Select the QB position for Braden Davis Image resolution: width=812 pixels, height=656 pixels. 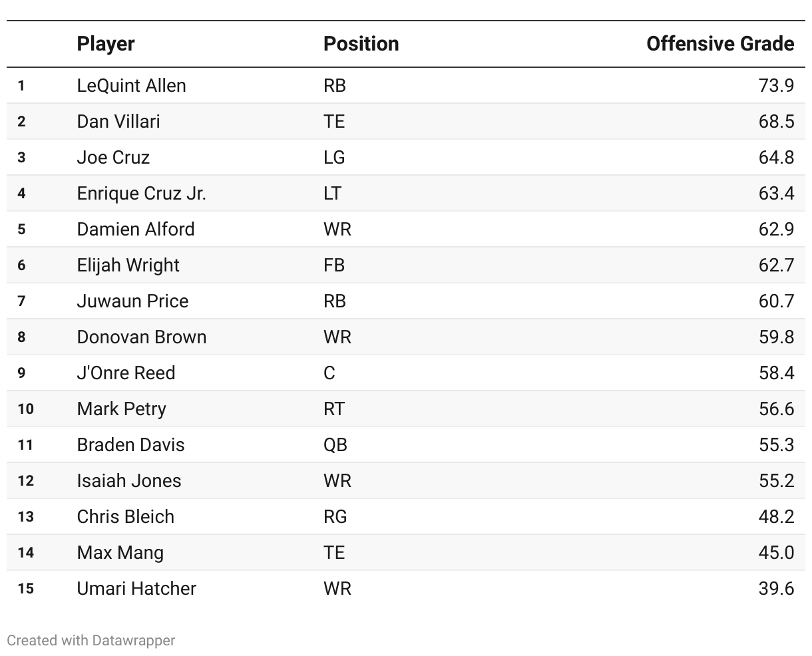(335, 445)
